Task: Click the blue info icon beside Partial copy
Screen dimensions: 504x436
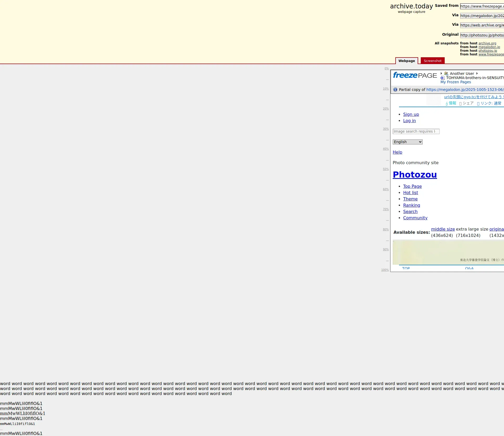Action: 395,90
